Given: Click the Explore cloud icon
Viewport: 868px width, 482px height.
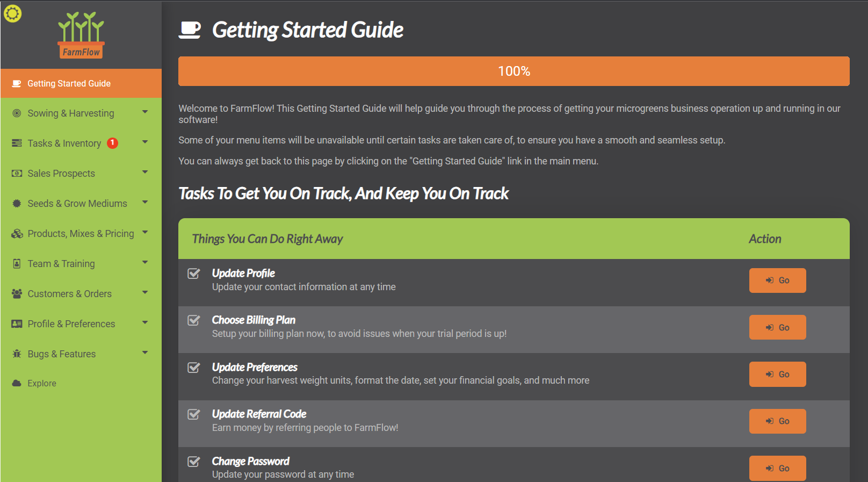Looking at the screenshot, I should (17, 383).
